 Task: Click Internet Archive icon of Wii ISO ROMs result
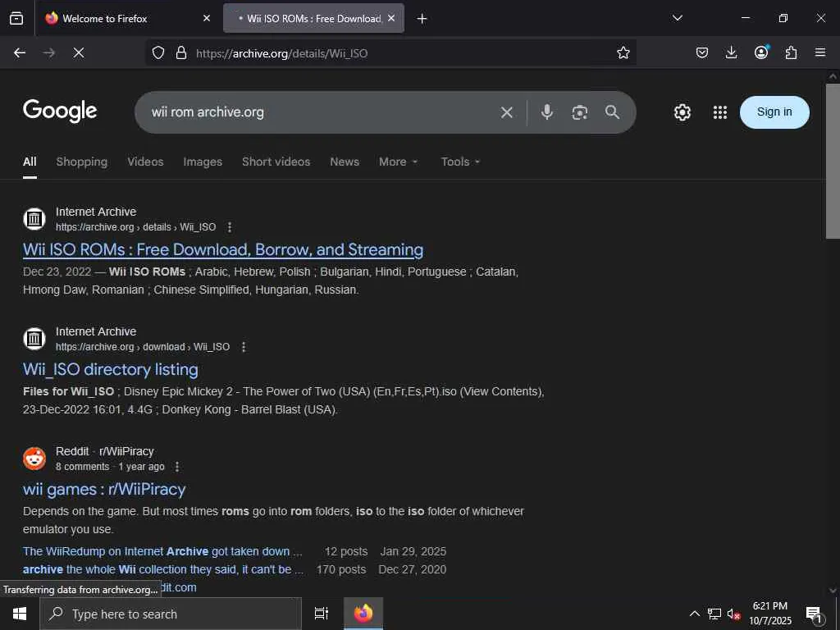pos(34,218)
